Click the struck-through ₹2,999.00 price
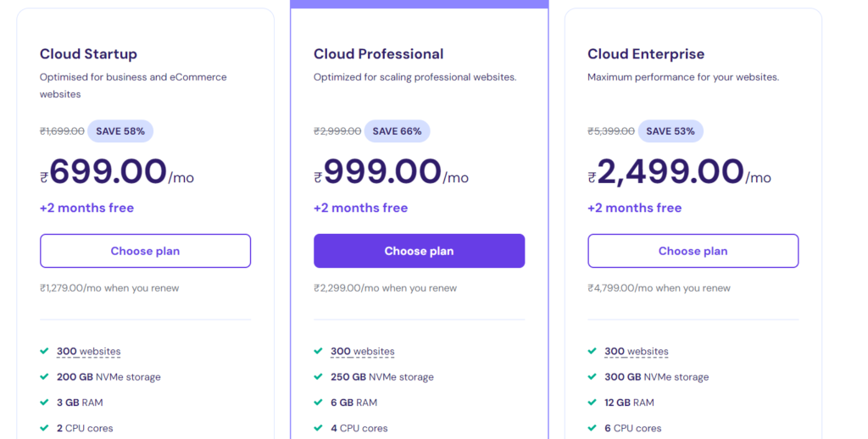This screenshot has width=868, height=439. pyautogui.click(x=337, y=131)
